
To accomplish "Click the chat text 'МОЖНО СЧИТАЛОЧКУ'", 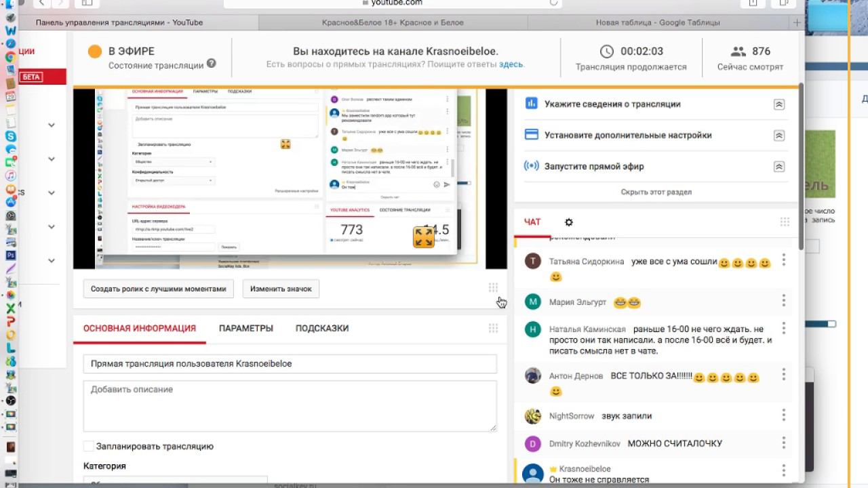I will 675,444.
